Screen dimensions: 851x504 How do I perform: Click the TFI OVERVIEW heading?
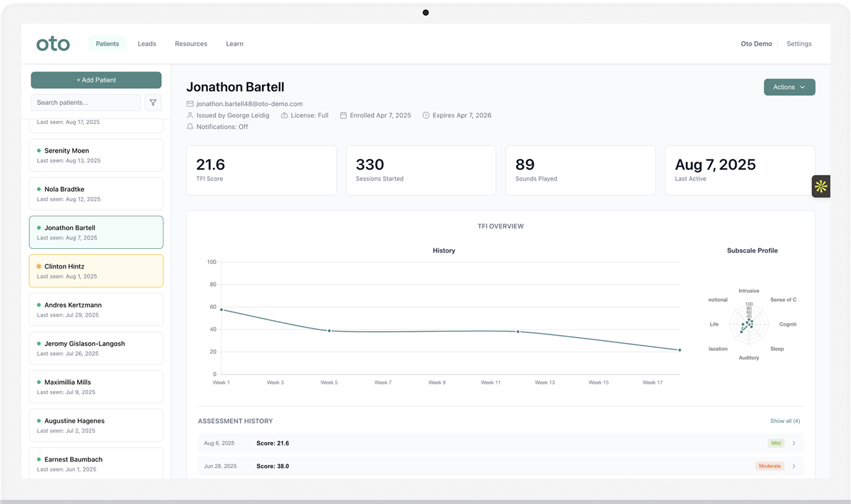pos(501,226)
